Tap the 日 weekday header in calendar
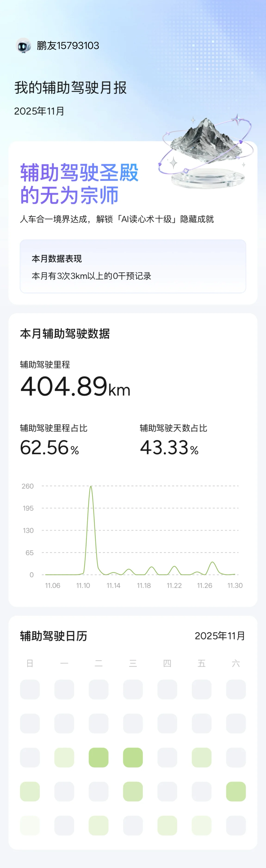Viewport: 266px width, 868px height. [x=30, y=664]
